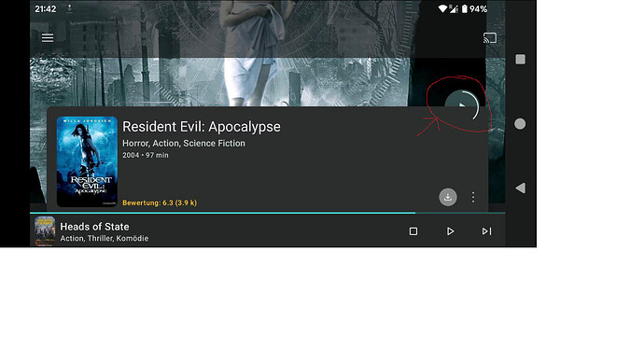Tap the Bewertung 6.3 rating text
This screenshot has width=644, height=362.
pyautogui.click(x=160, y=202)
